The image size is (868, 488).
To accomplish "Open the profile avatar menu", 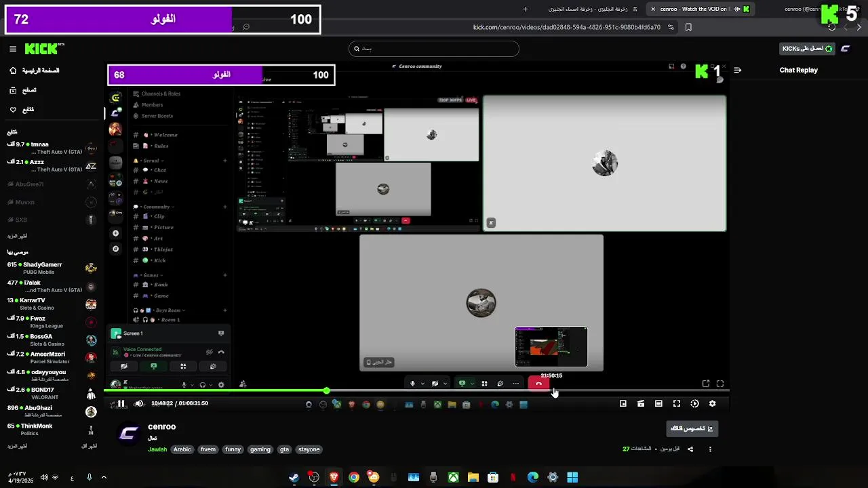I will (x=845, y=49).
